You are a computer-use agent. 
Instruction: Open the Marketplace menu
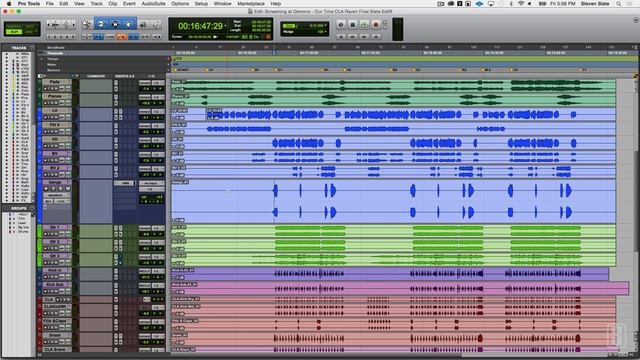[x=251, y=4]
